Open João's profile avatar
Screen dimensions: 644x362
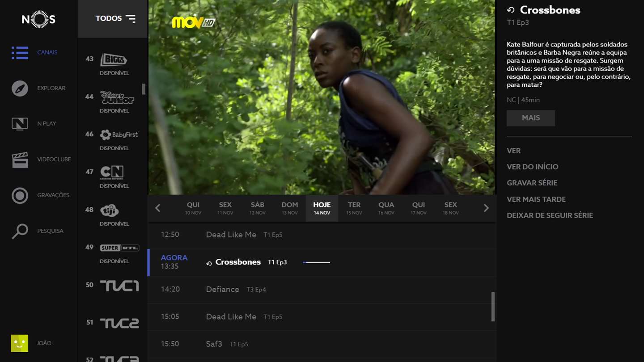(x=20, y=343)
